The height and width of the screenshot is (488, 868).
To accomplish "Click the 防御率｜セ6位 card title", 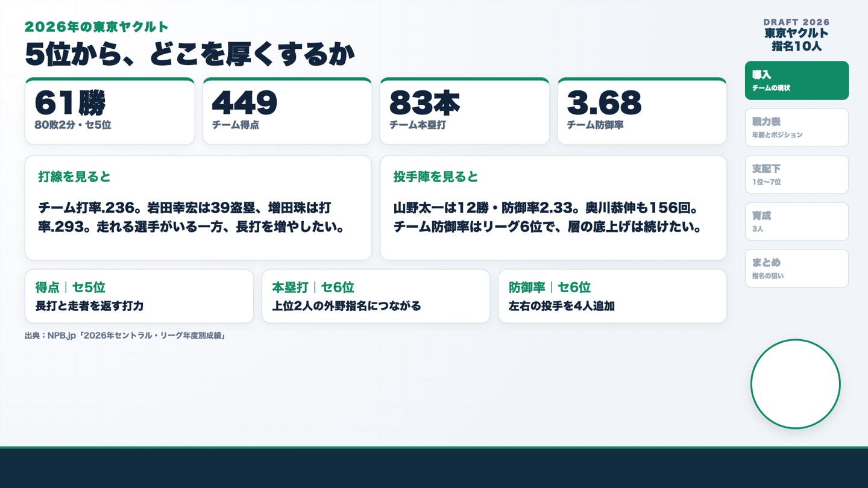I will 550,287.
